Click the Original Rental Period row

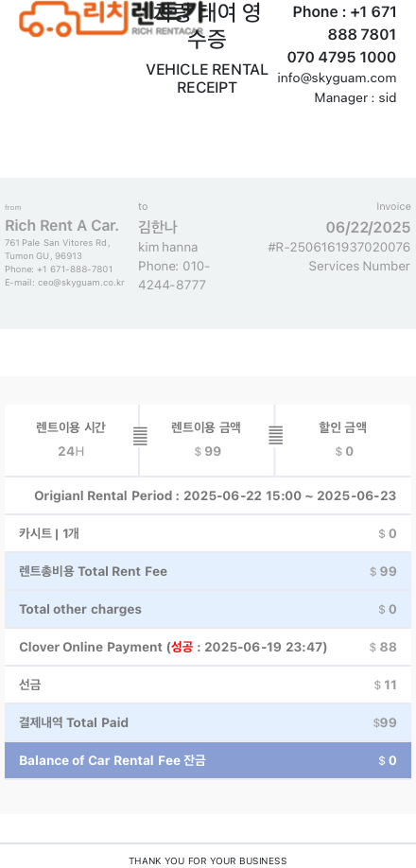[208, 496]
